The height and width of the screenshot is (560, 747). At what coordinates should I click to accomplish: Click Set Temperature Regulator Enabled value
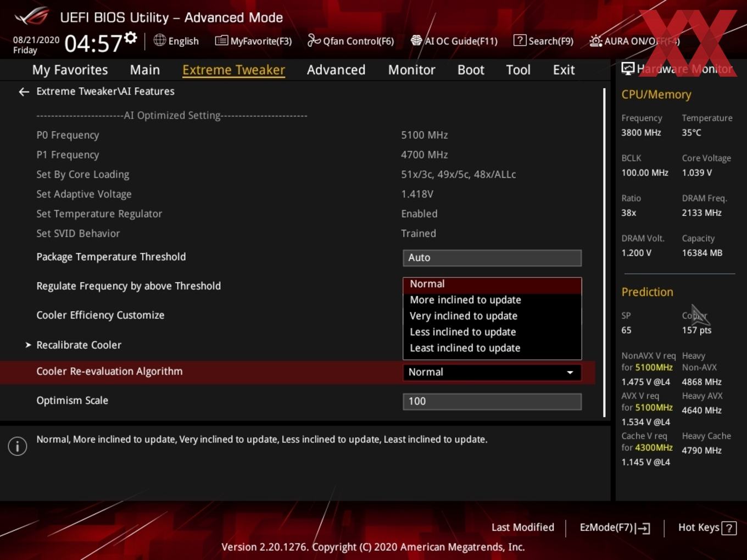point(419,214)
